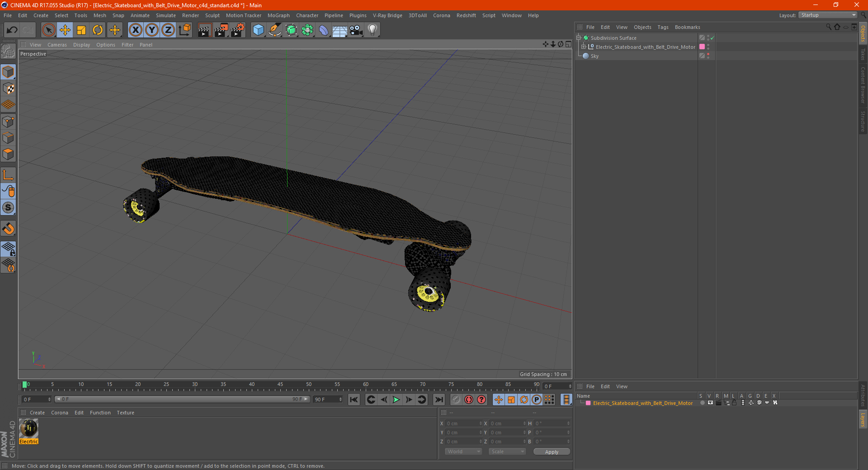
Task: Open the File menu
Action: [8, 15]
